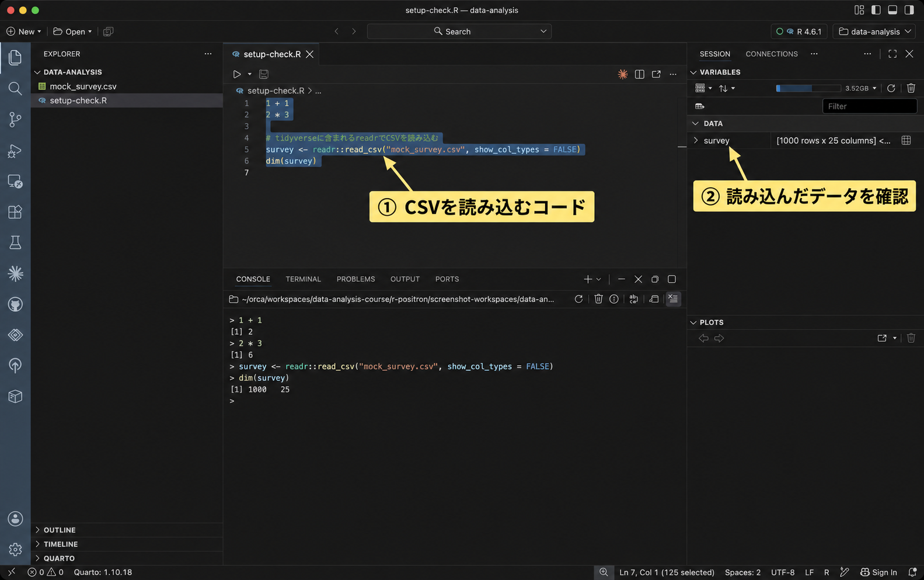Select the R 4.6.1 interpreter button
Image resolution: width=924 pixels, height=580 pixels.
(798, 32)
